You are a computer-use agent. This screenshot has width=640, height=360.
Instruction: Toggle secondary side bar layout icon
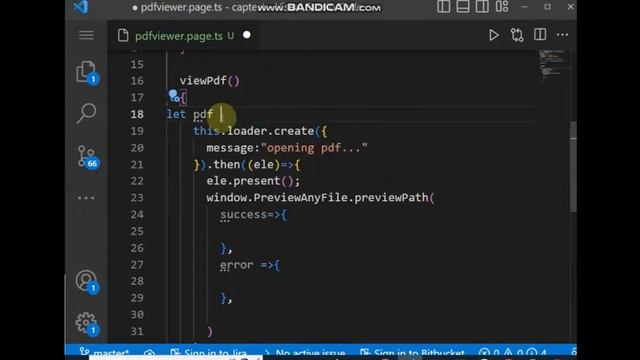click(482, 7)
